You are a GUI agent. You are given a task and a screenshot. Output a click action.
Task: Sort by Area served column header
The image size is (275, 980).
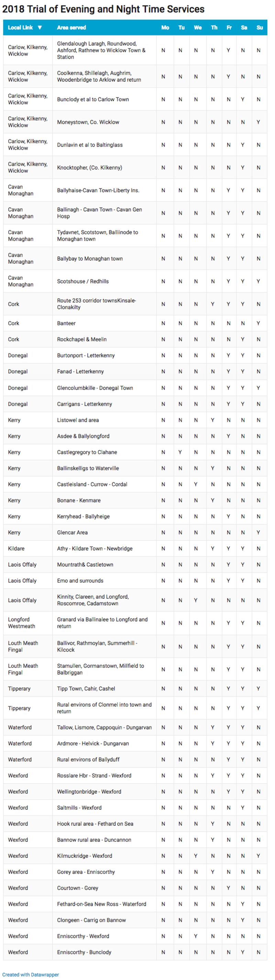point(71,28)
